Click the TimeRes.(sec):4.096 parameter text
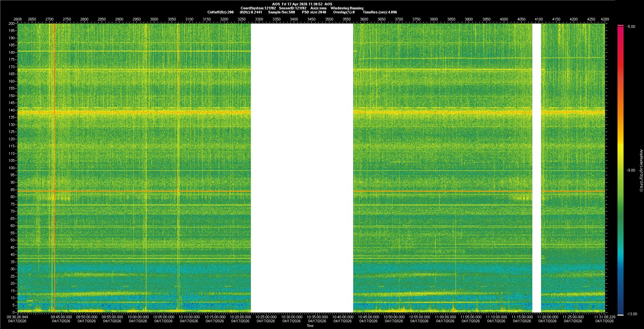Viewport: 644px width, 329px height. pos(380,12)
